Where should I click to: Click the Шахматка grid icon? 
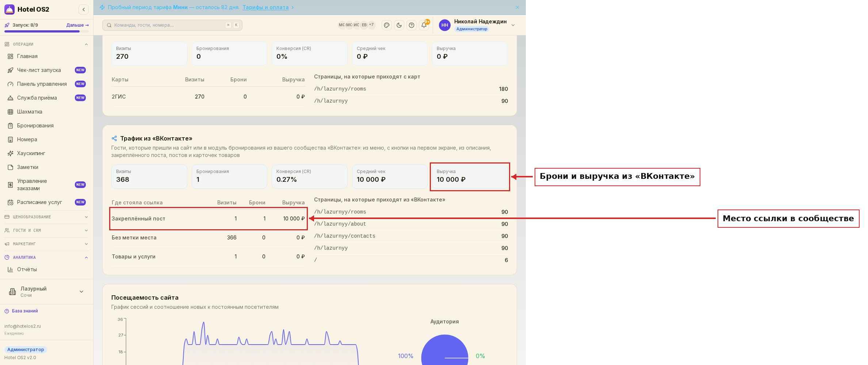click(x=11, y=112)
